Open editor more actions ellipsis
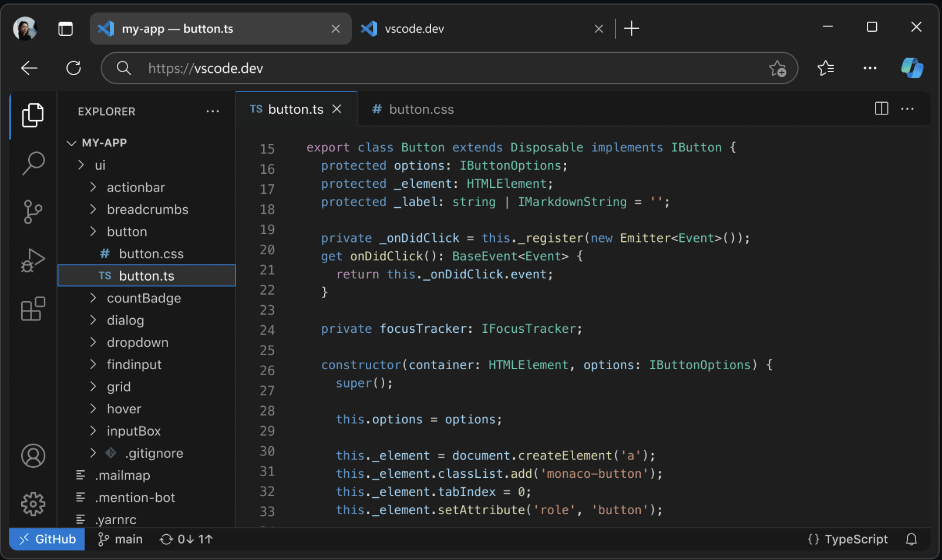 (x=907, y=109)
